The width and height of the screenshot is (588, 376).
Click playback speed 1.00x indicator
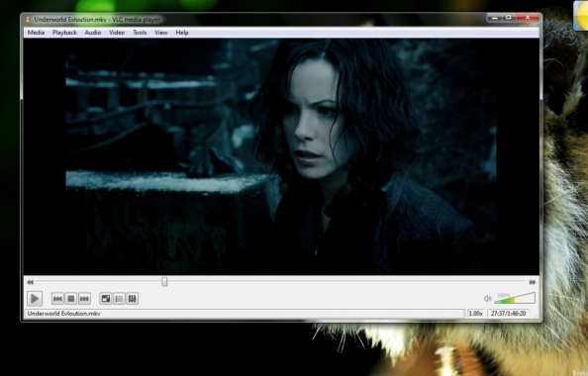pos(476,314)
